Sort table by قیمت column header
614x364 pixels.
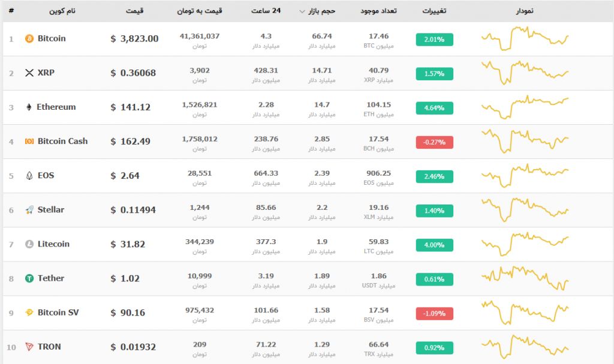[135, 11]
